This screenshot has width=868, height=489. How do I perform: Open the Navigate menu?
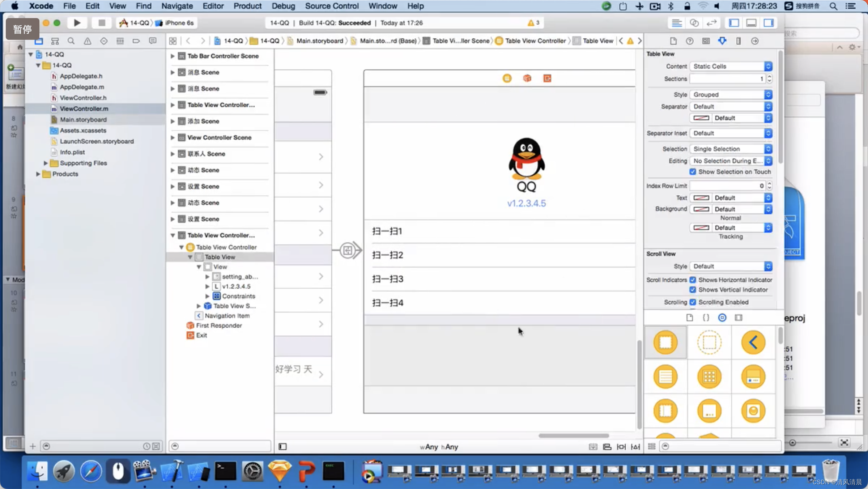coord(177,6)
